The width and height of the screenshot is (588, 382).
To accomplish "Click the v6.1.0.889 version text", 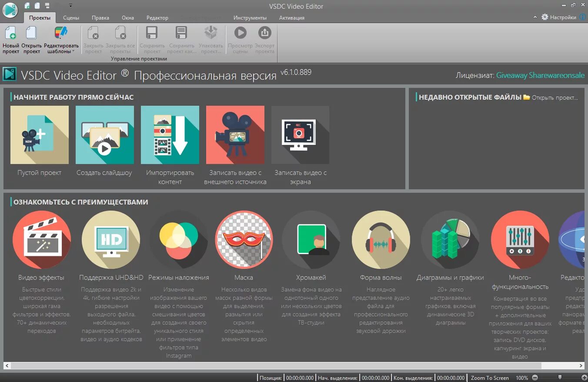I will tap(296, 72).
